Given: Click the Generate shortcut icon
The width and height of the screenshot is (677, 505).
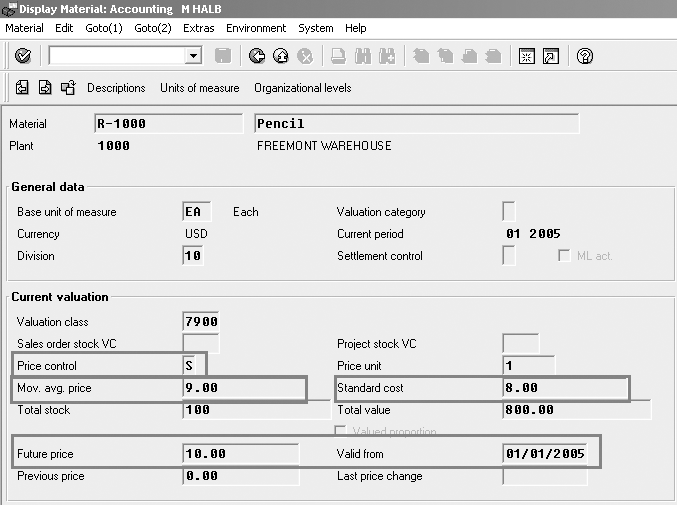Looking at the screenshot, I should (550, 56).
